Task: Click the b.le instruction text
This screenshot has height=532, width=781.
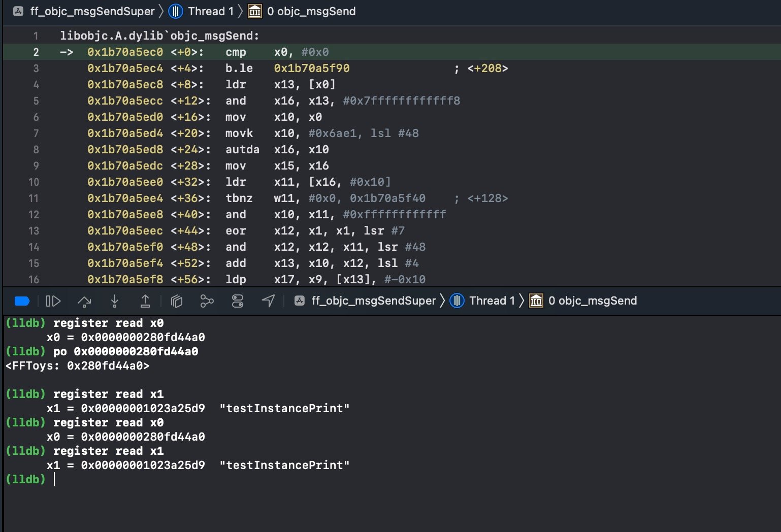Action: tap(239, 68)
